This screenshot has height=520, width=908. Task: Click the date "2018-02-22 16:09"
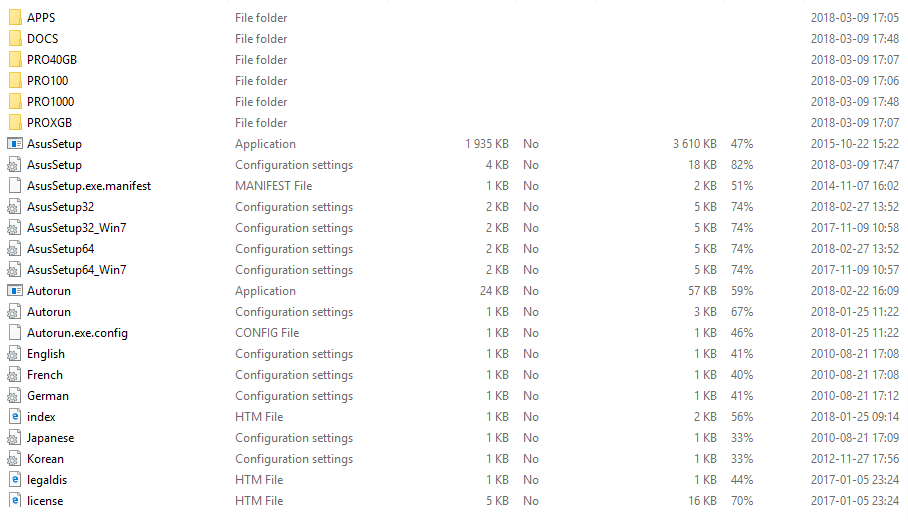(x=855, y=291)
